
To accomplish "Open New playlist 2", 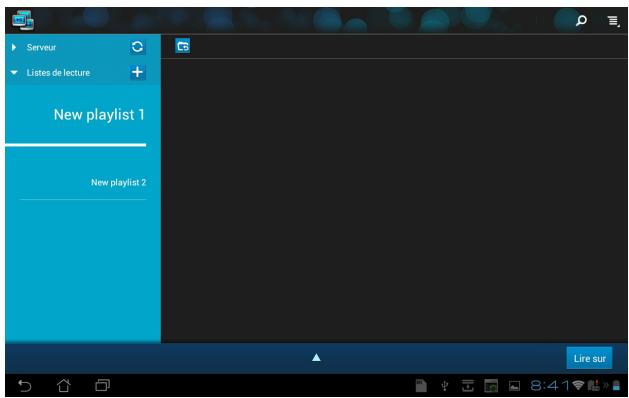I will 118,182.
